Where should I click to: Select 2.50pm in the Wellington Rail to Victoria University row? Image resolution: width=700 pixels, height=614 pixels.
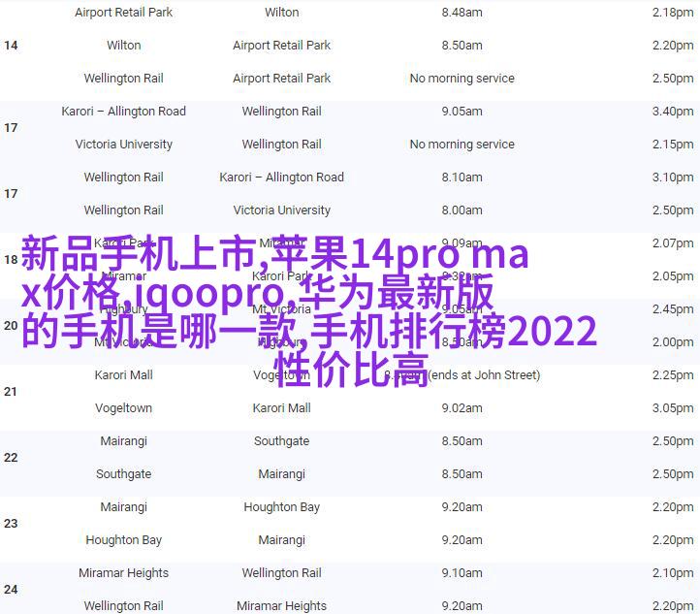pyautogui.click(x=673, y=210)
